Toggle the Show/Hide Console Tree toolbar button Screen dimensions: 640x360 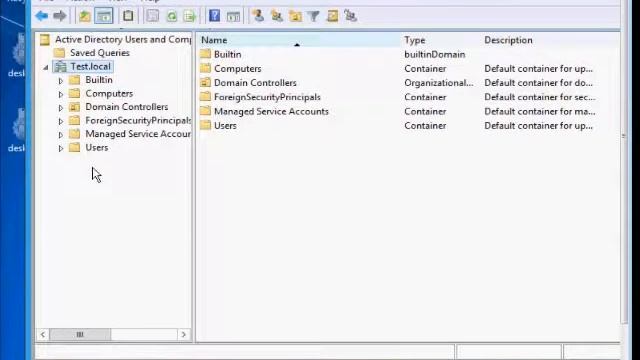104,16
